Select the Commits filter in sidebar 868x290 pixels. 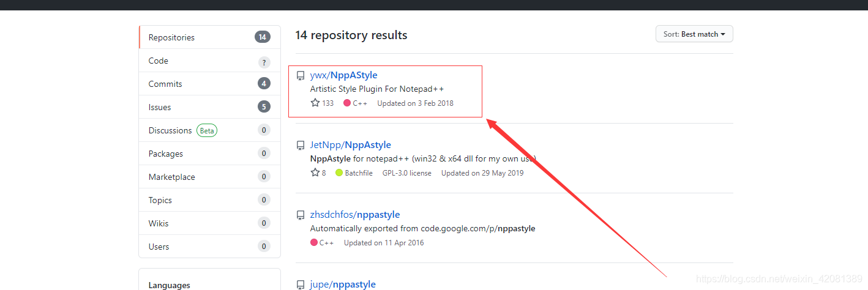click(x=209, y=84)
